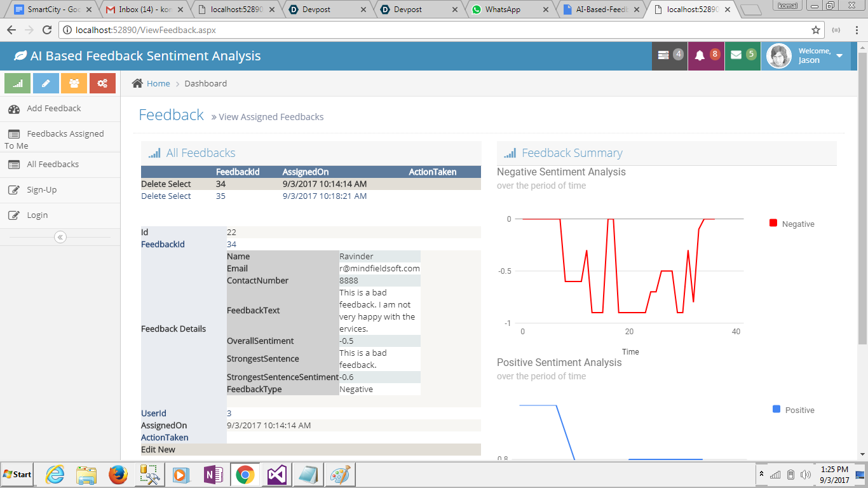This screenshot has height=488, width=868.
Task: Collapse the sidebar with double-chevron button
Action: pos(60,237)
